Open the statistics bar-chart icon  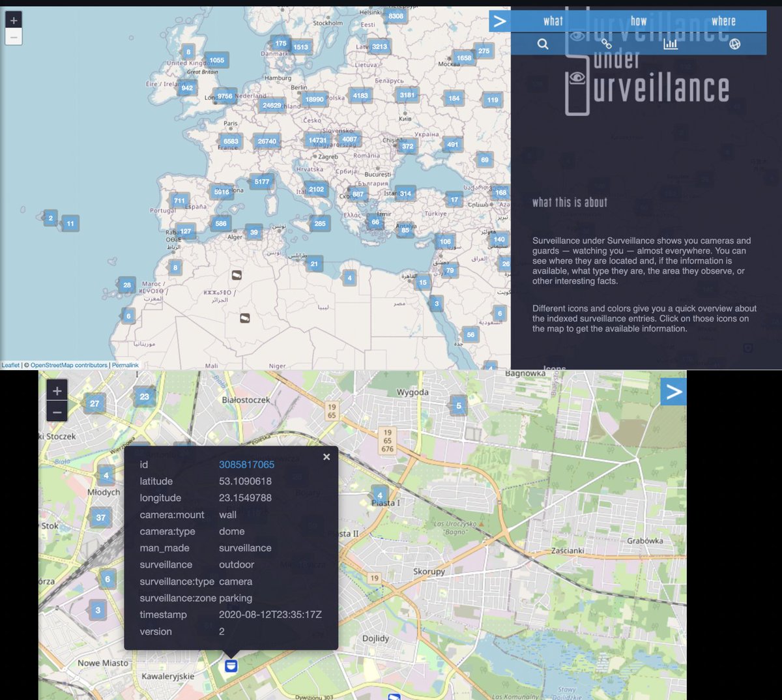(671, 44)
